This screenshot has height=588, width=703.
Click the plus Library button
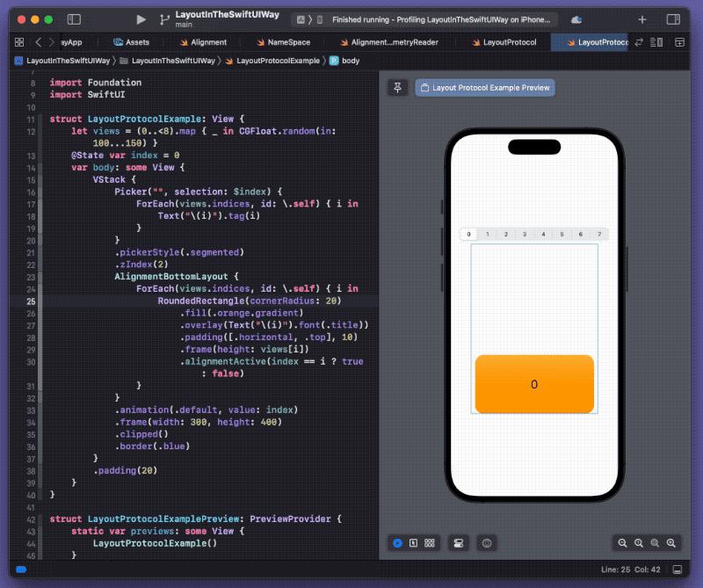point(642,19)
